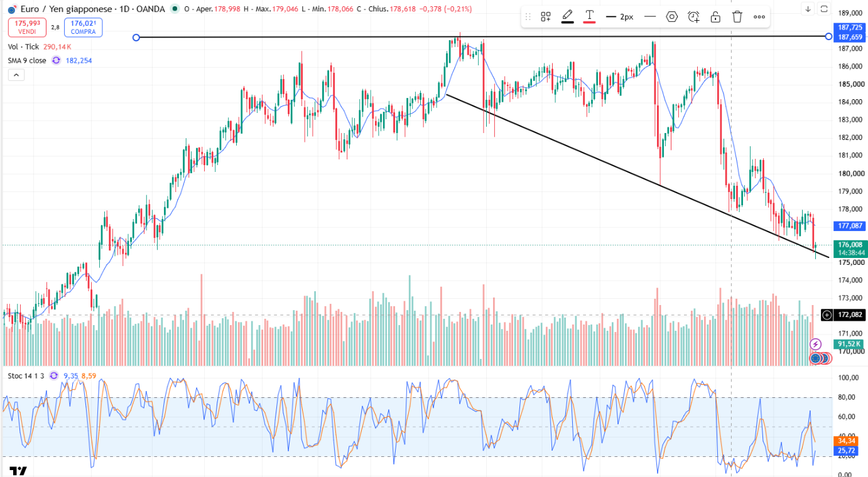Click the 182,254 SMA value

tap(79, 60)
